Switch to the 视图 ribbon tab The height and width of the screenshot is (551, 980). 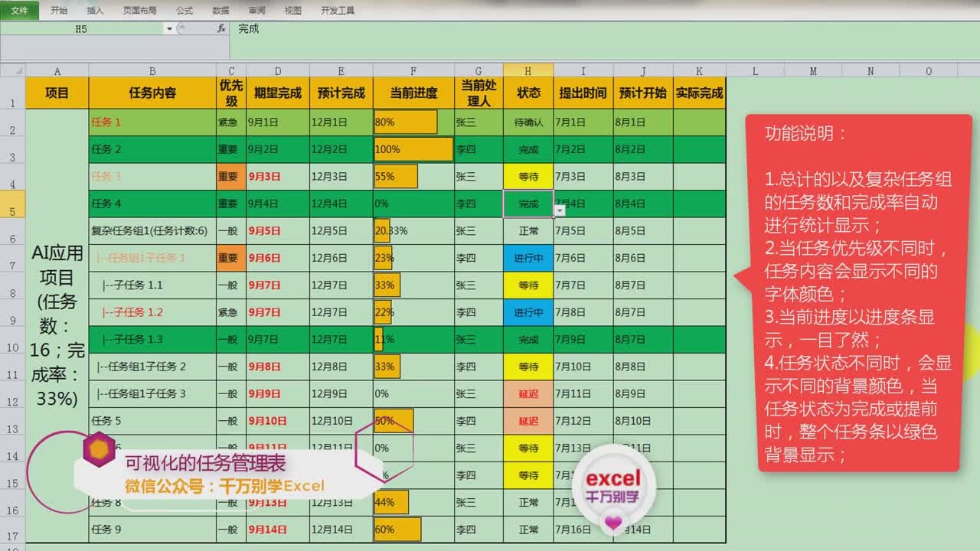[x=293, y=11]
